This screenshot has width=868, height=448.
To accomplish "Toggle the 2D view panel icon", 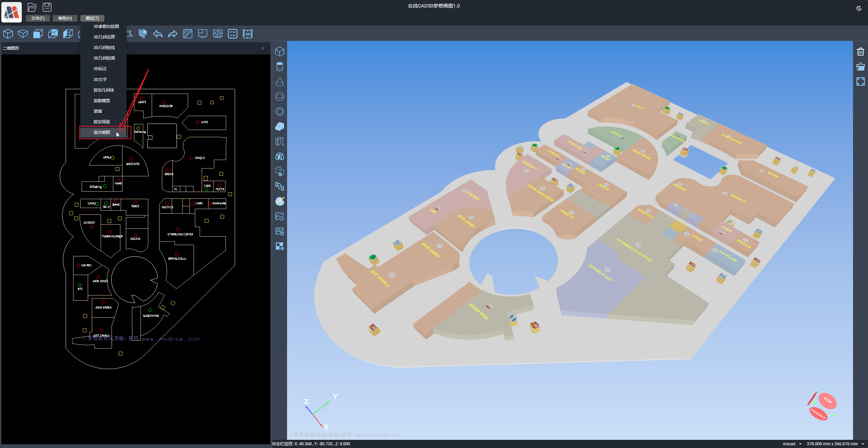I will tap(248, 34).
